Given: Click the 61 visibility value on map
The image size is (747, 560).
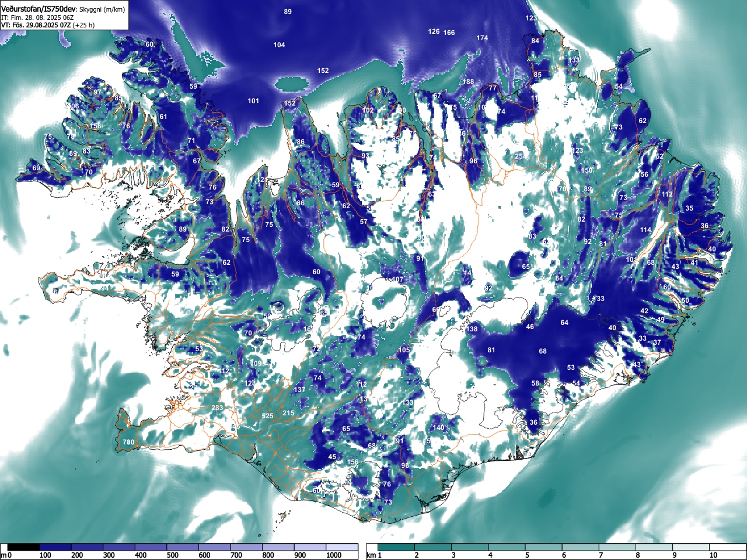Looking at the screenshot, I should (x=163, y=117).
